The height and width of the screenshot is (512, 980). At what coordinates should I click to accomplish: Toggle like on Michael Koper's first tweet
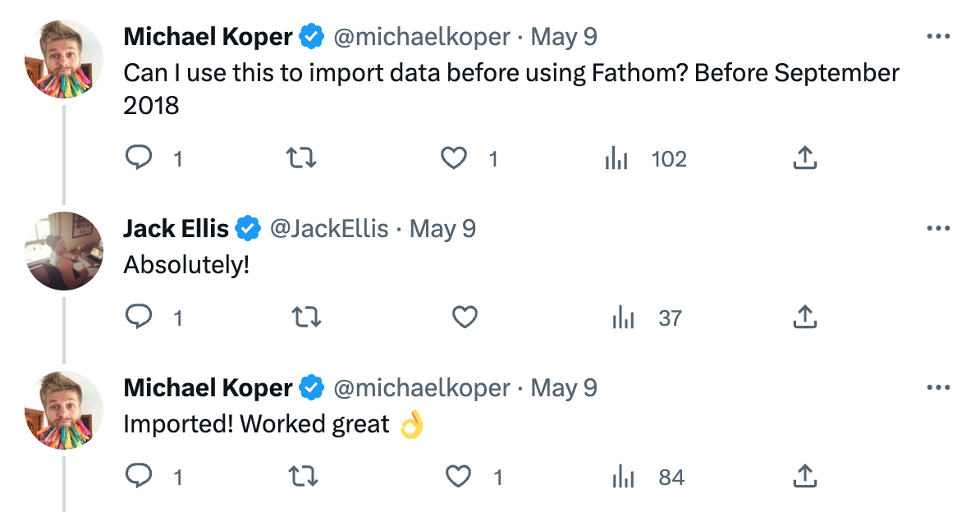453,158
